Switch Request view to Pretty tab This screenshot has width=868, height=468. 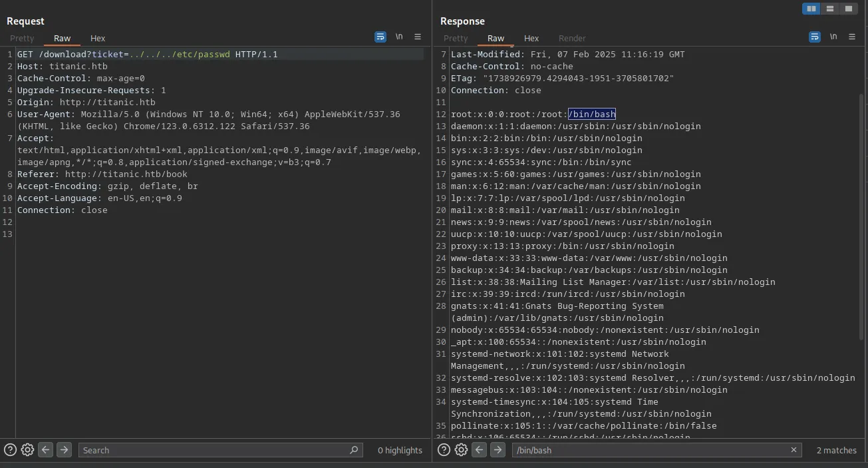[22, 39]
